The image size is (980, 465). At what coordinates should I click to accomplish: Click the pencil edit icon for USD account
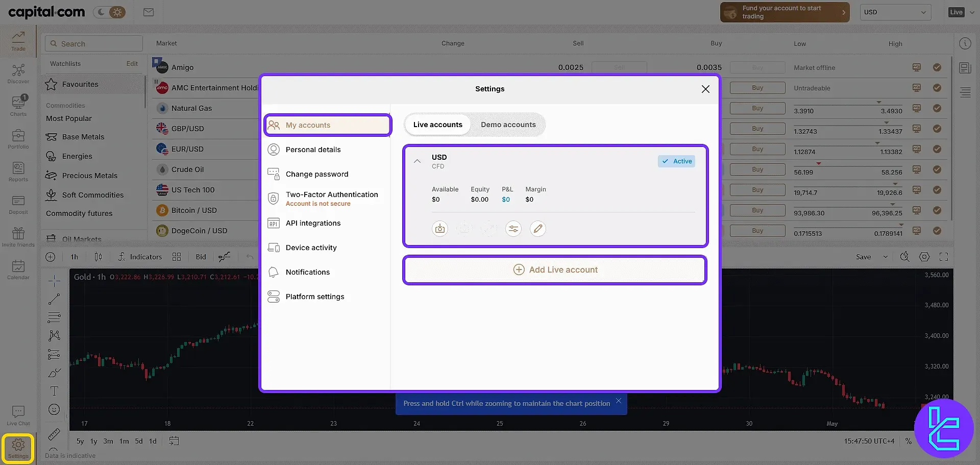pyautogui.click(x=537, y=229)
